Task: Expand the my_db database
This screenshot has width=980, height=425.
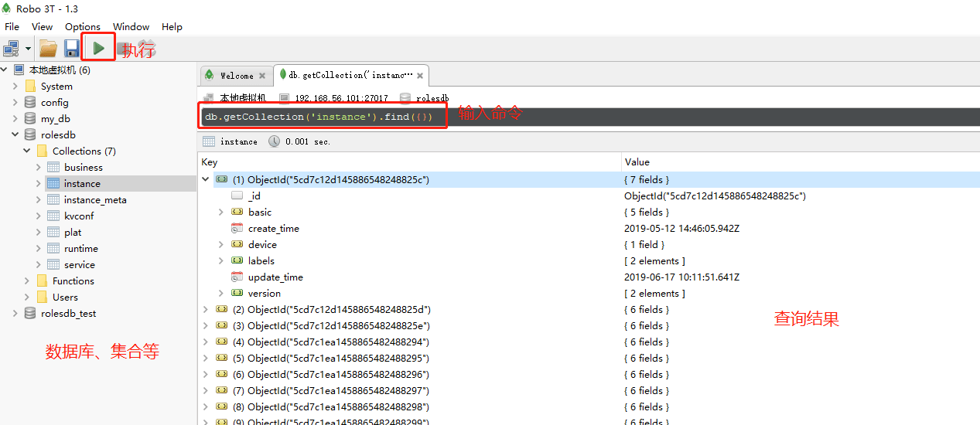Action: [x=15, y=118]
